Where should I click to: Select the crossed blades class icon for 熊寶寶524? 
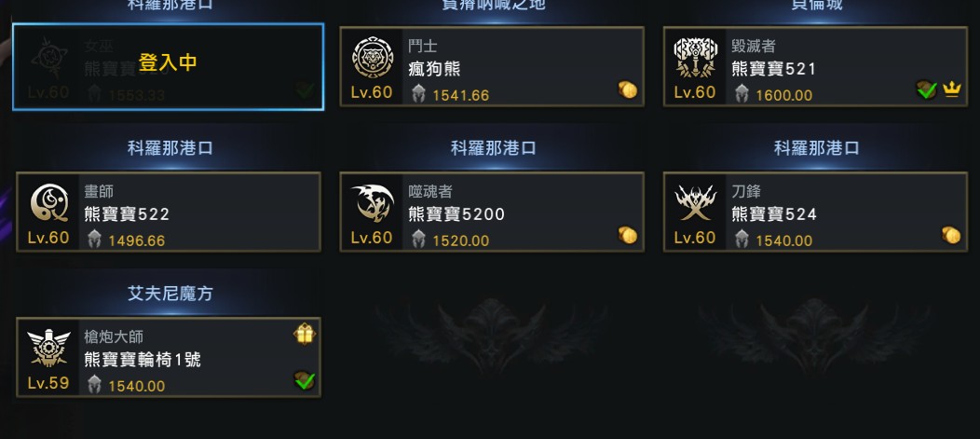click(x=696, y=202)
